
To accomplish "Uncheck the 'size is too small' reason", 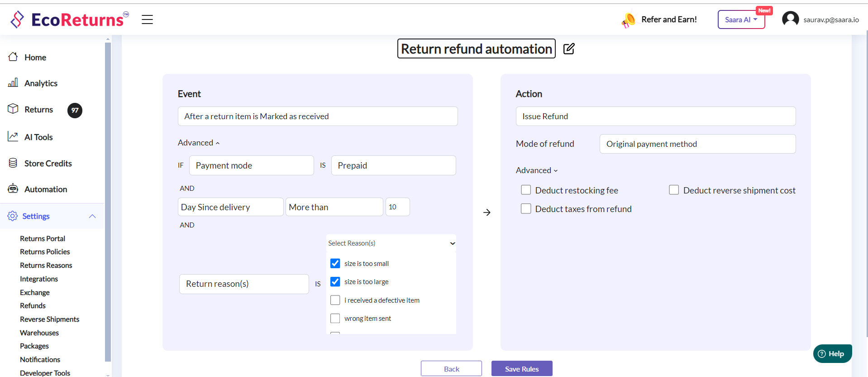I will click(x=335, y=263).
